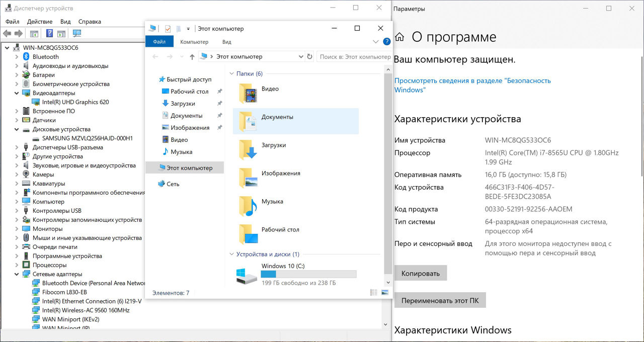Go up one folder level in Explorer
This screenshot has width=644, height=342.
[192, 57]
